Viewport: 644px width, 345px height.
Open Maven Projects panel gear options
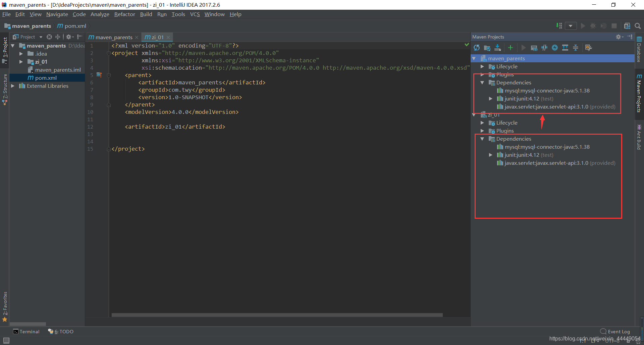619,37
